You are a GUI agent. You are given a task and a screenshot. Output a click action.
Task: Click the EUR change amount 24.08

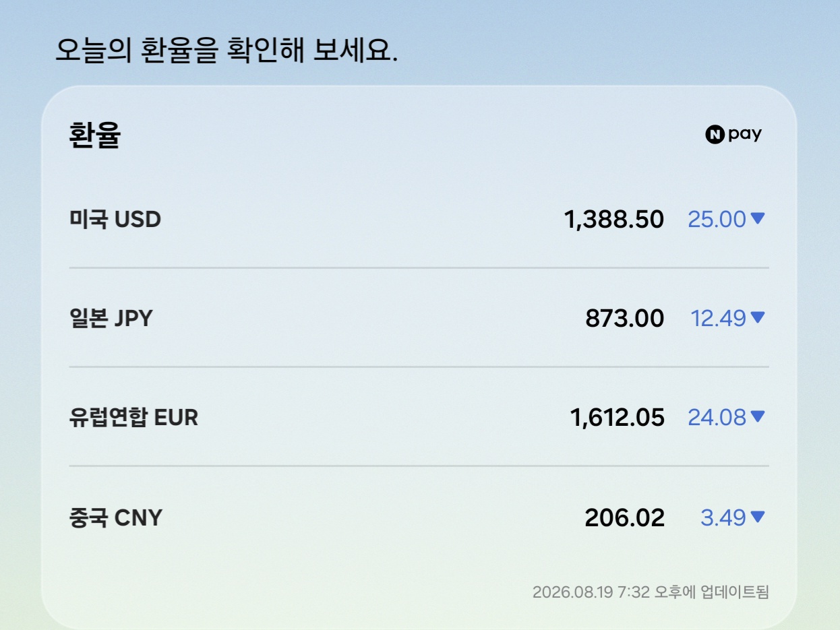[x=717, y=418]
